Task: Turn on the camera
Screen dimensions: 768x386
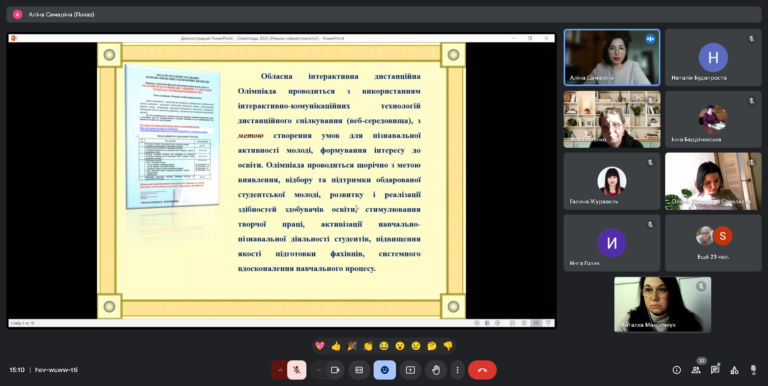Action: [335, 370]
